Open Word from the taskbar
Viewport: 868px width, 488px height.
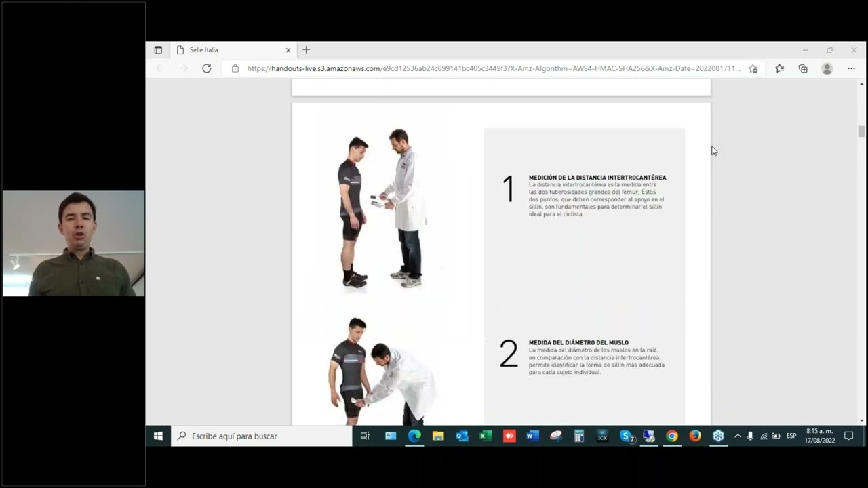532,436
